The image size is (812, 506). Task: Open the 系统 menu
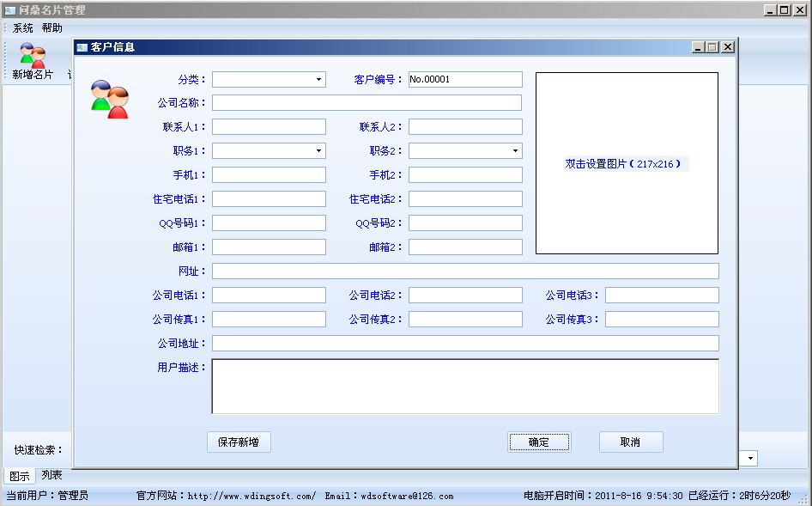click(23, 28)
